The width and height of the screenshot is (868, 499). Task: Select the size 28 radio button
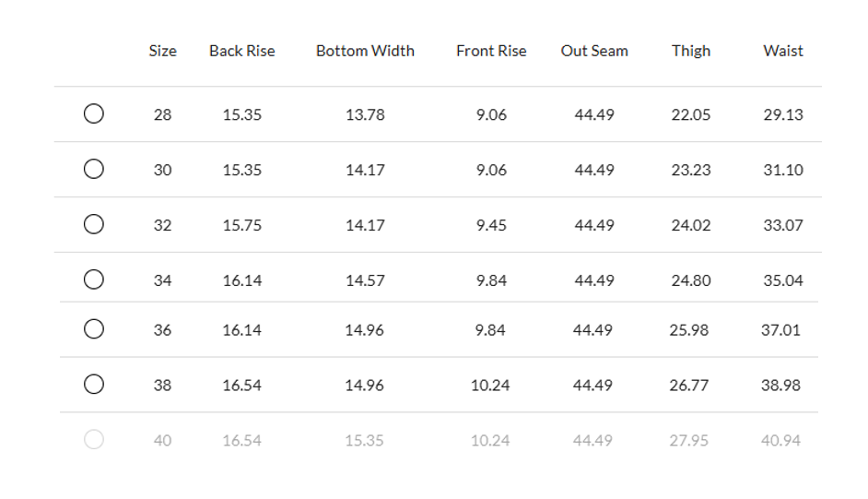click(93, 114)
